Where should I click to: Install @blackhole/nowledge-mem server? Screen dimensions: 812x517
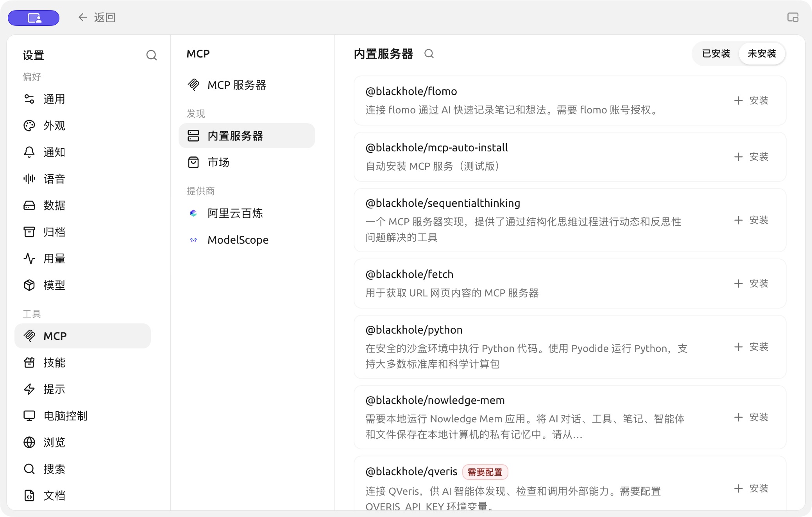coord(751,417)
